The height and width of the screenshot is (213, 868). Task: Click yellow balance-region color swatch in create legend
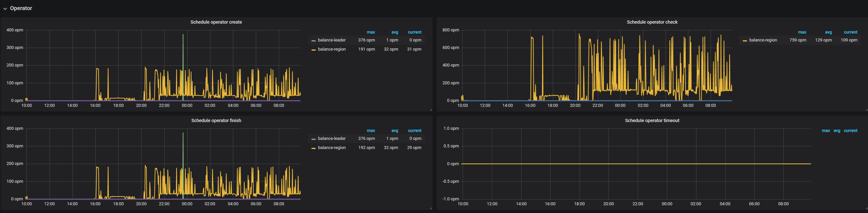(x=313, y=50)
